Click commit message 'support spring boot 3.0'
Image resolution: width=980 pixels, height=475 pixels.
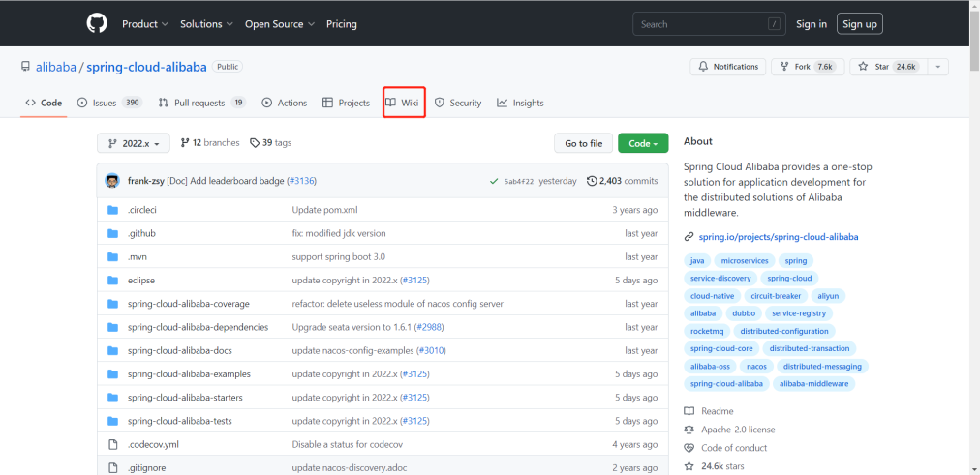coord(338,256)
